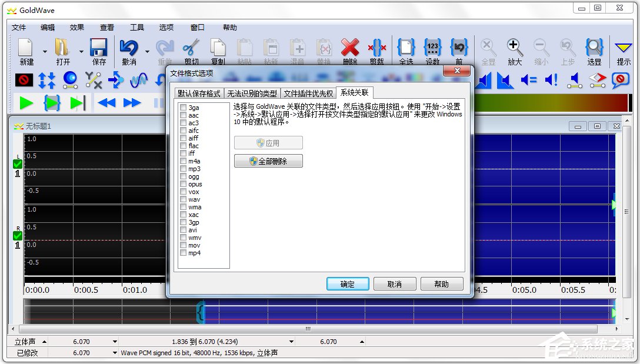The width and height of the screenshot is (640, 364).
Task: Click the 确定 OK button
Action: point(348,284)
